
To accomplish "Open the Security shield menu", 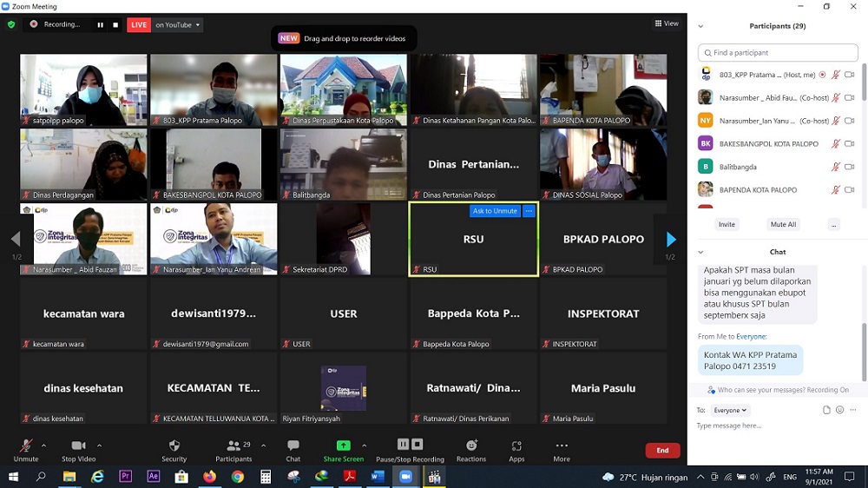I will pyautogui.click(x=174, y=450).
